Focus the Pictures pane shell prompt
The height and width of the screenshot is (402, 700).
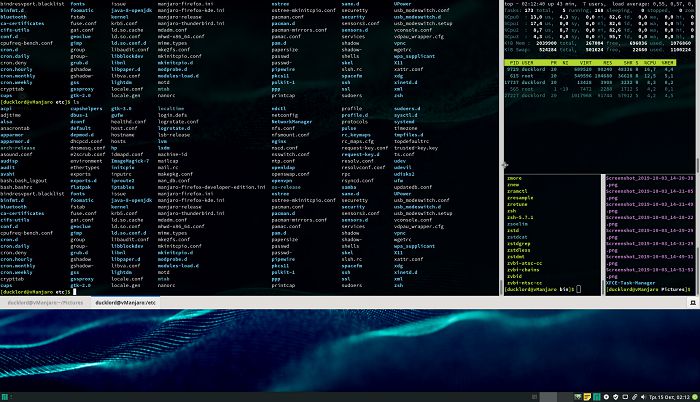click(649, 289)
